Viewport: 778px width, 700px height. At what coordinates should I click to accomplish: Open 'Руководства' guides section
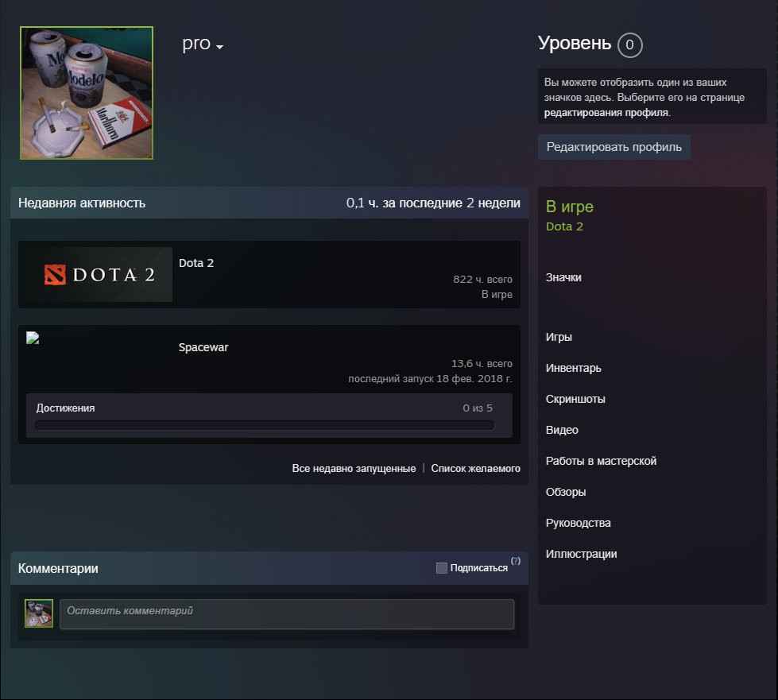578,523
